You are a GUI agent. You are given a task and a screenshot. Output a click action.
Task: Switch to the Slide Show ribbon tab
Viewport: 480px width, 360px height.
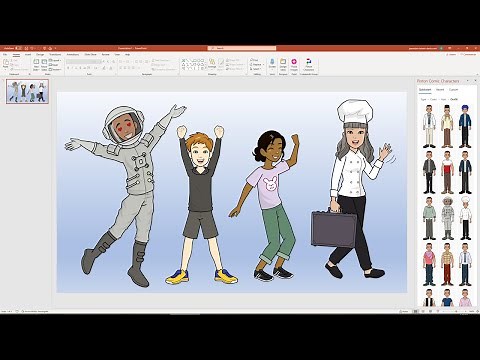pyautogui.click(x=90, y=54)
